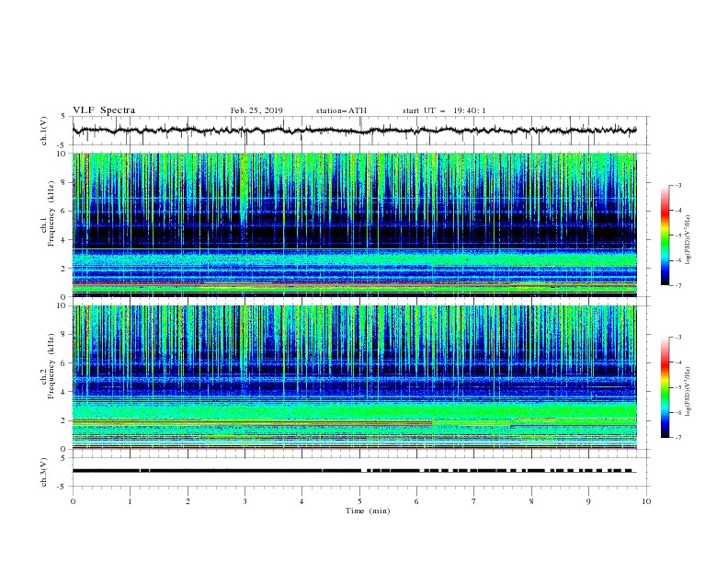
Task: Click the "ch.3(V)" axis label
Action: click(x=44, y=472)
